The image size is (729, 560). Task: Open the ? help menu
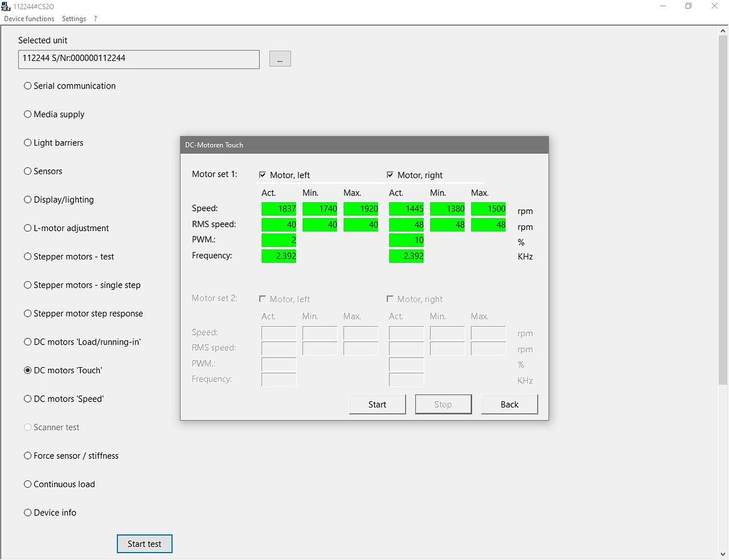95,19
